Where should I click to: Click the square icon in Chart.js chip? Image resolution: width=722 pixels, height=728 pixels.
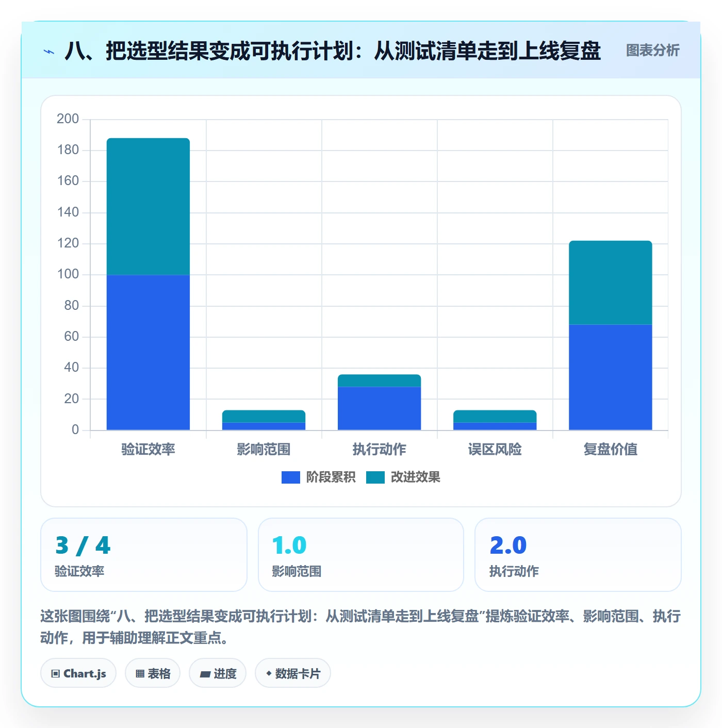(55, 674)
